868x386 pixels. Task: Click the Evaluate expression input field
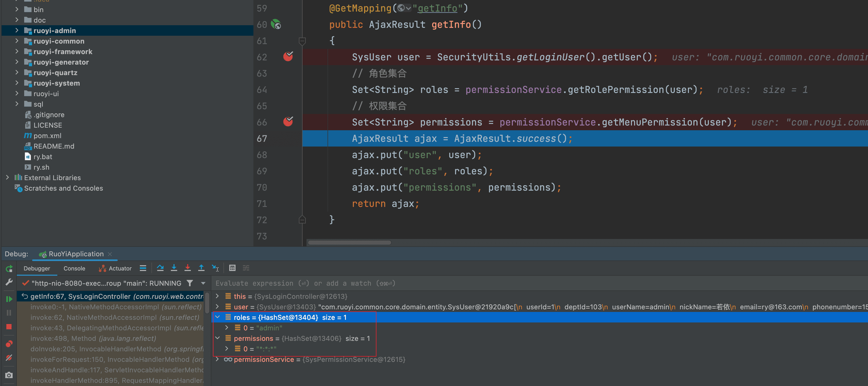(539, 283)
